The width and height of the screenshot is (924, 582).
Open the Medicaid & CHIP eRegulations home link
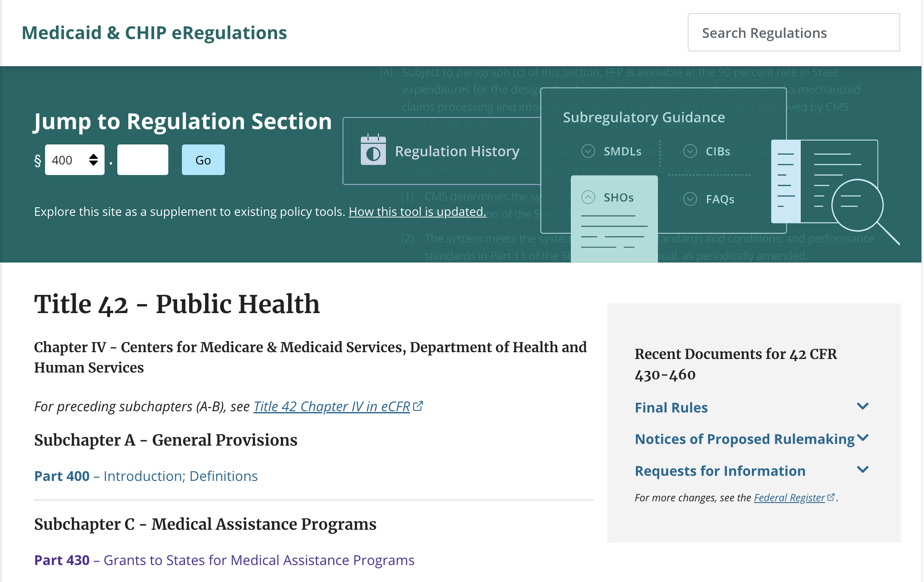click(x=154, y=33)
